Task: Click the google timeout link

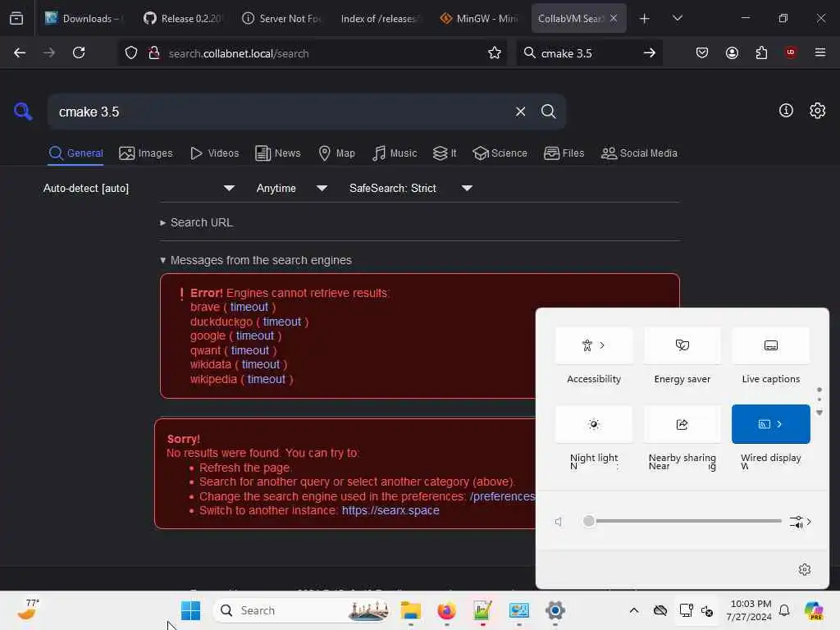Action: coord(255,336)
